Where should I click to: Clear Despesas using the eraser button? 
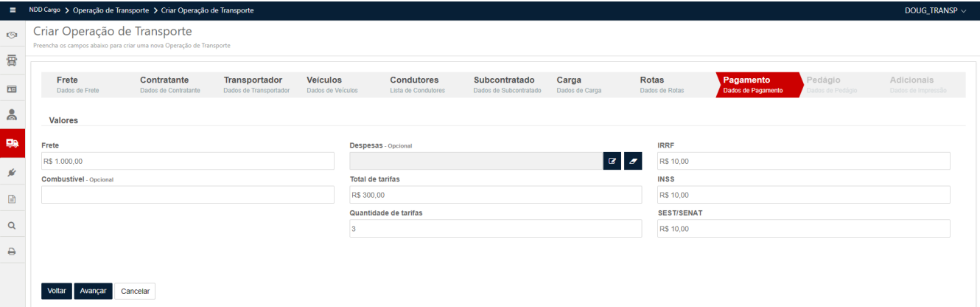633,161
